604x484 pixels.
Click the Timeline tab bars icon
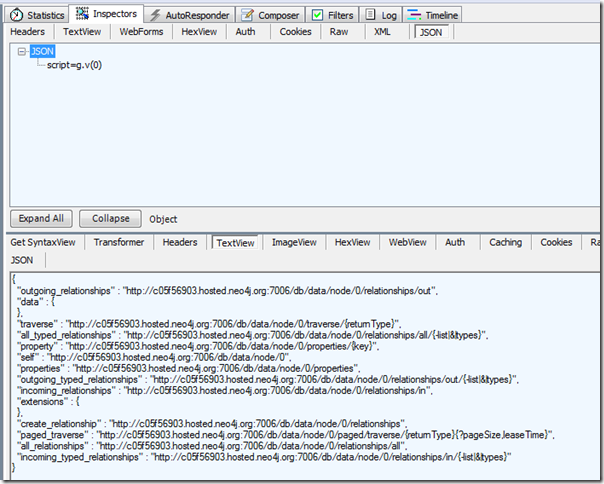click(x=416, y=15)
